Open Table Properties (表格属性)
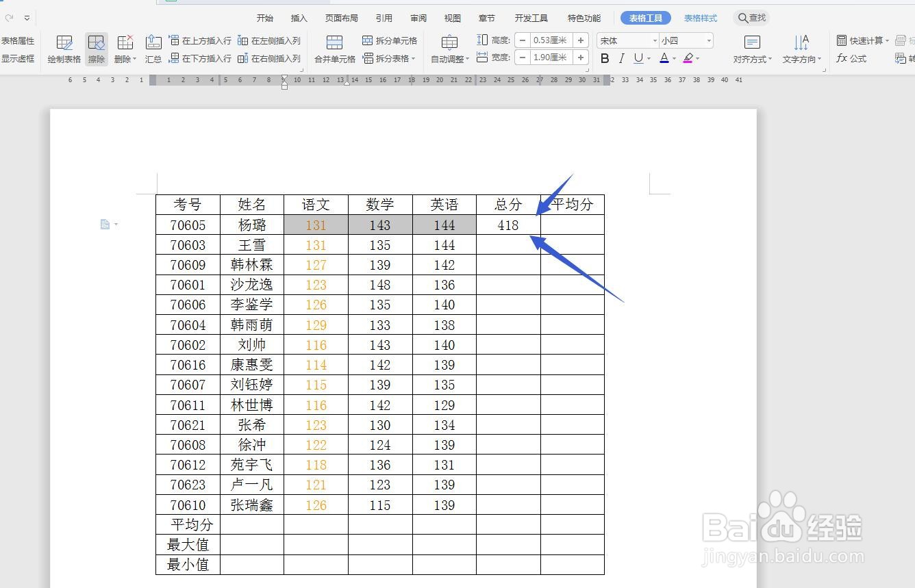Image resolution: width=915 pixels, height=588 pixels. coord(19,40)
